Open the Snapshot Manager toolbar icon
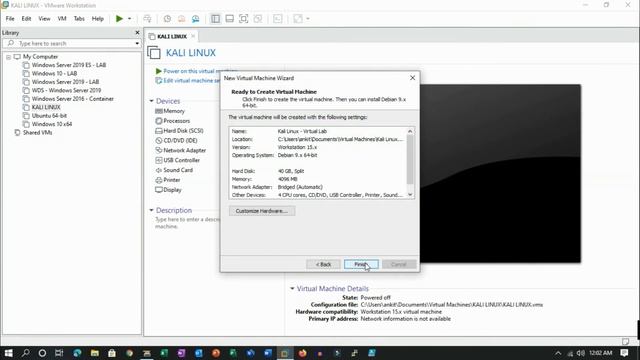 (196, 19)
